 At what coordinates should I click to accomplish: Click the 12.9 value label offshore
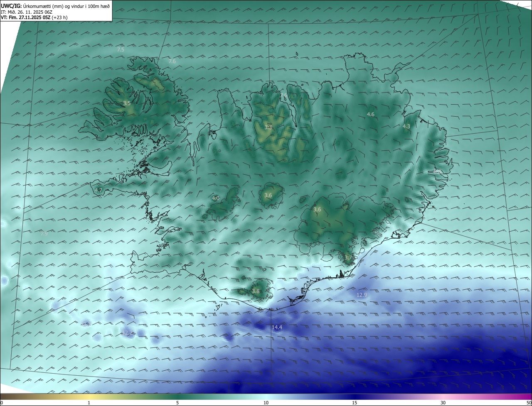tap(362, 295)
